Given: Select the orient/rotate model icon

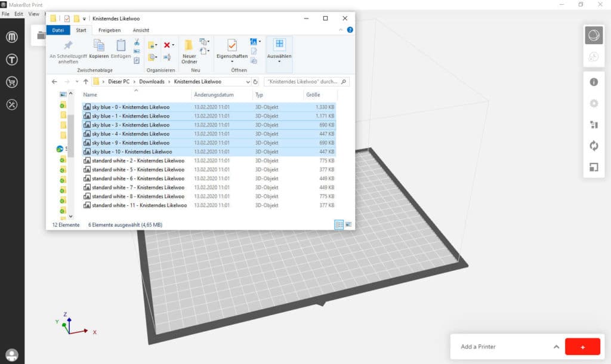Looking at the screenshot, I should (594, 146).
